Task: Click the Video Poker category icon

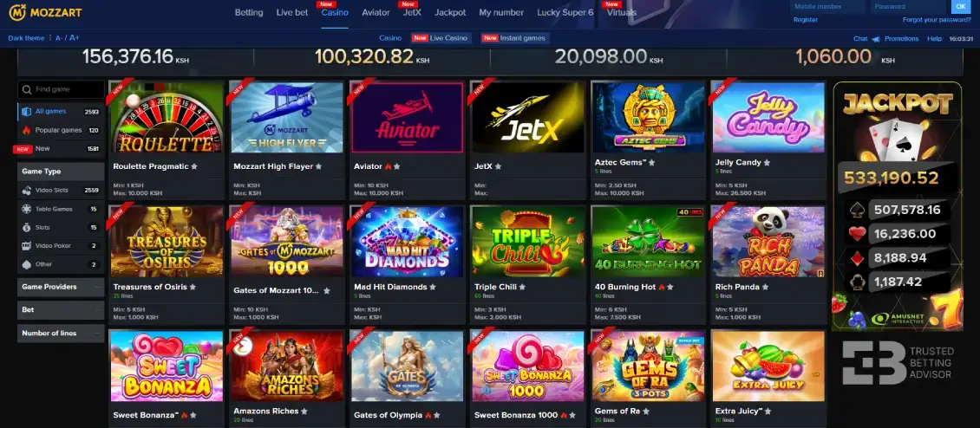Action: click(26, 245)
